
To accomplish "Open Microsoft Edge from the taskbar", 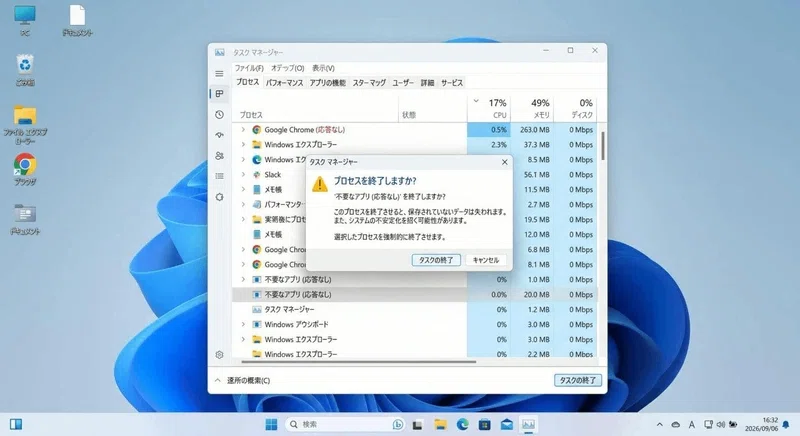I will coord(462,424).
